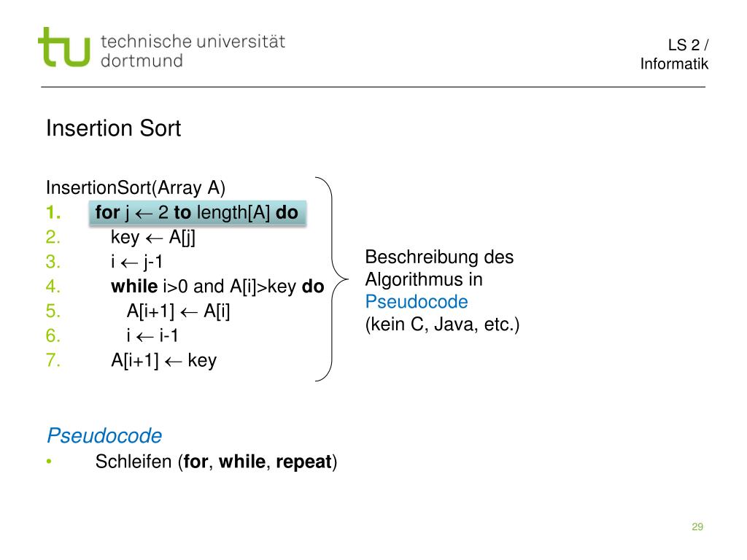Click the green tu logo
This screenshot has width=747, height=560.
click(64, 47)
